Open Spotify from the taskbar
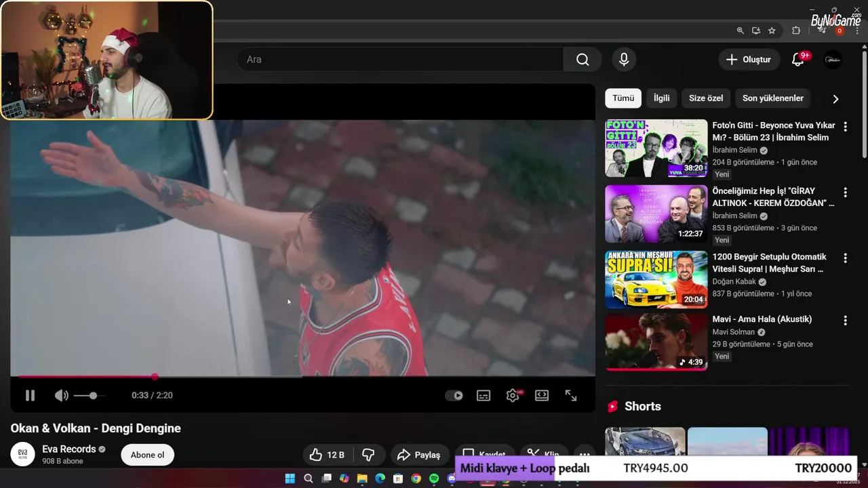 pyautogui.click(x=434, y=479)
